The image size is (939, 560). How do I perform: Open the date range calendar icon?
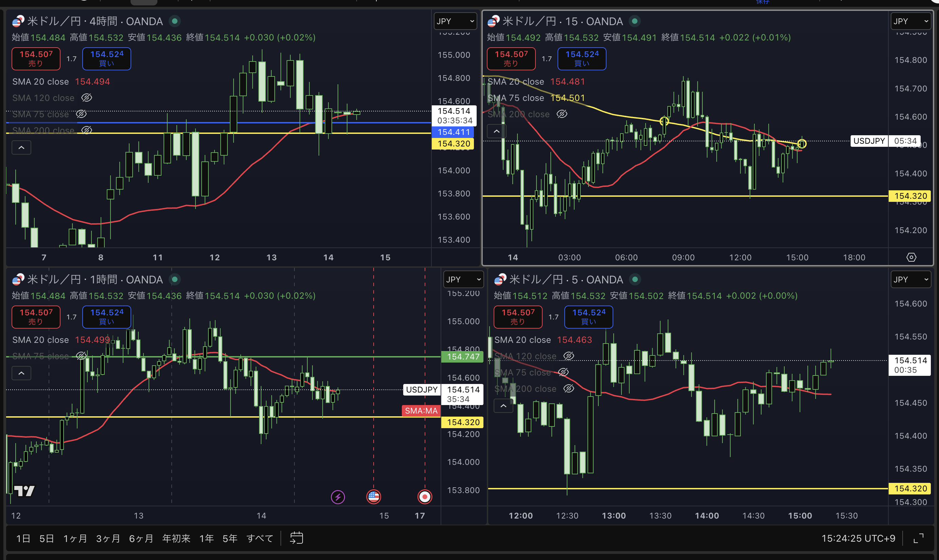coord(296,538)
